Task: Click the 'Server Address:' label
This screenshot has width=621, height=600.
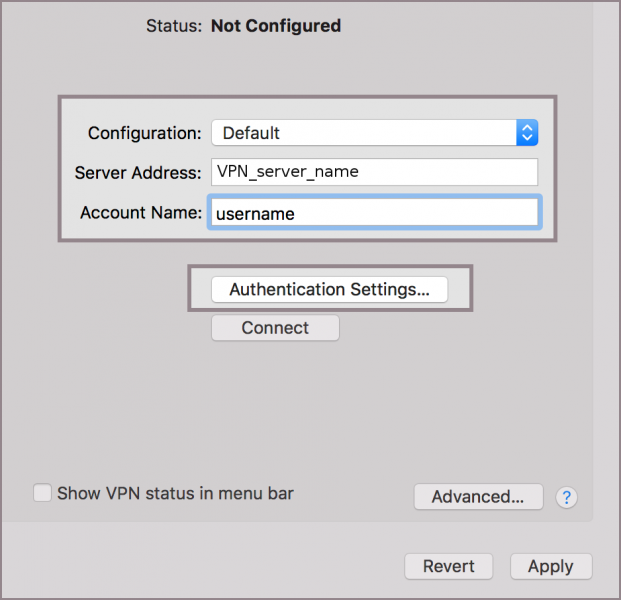Action: (138, 173)
